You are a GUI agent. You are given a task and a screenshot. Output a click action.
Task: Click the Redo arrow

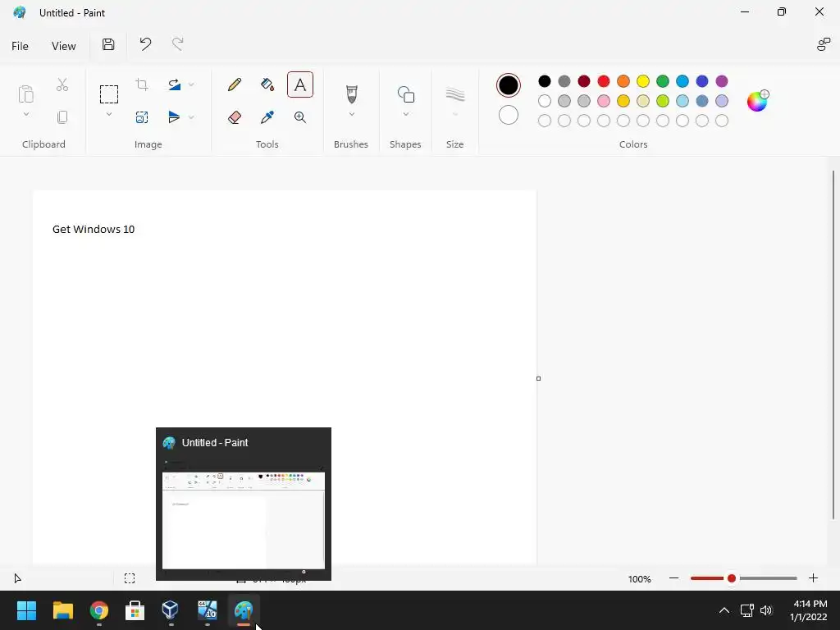point(177,44)
